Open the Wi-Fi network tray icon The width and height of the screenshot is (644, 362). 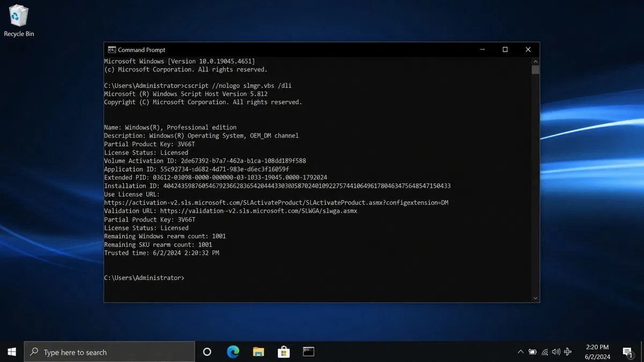coord(545,352)
